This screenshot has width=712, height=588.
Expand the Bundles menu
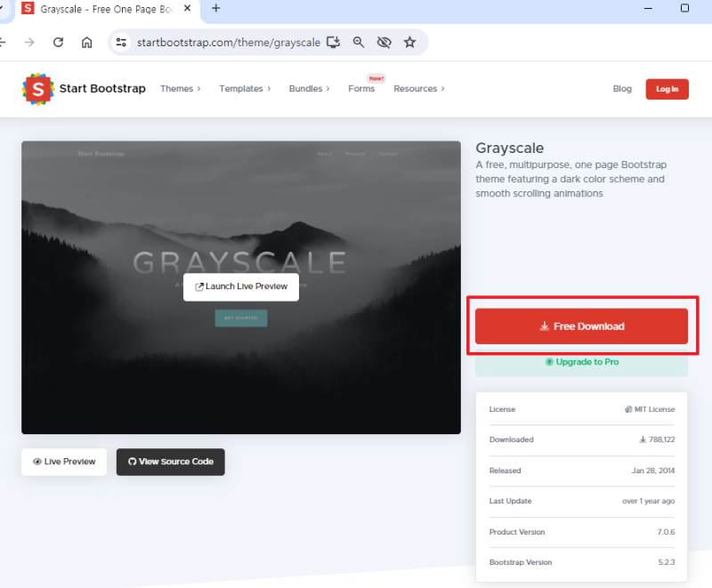309,88
